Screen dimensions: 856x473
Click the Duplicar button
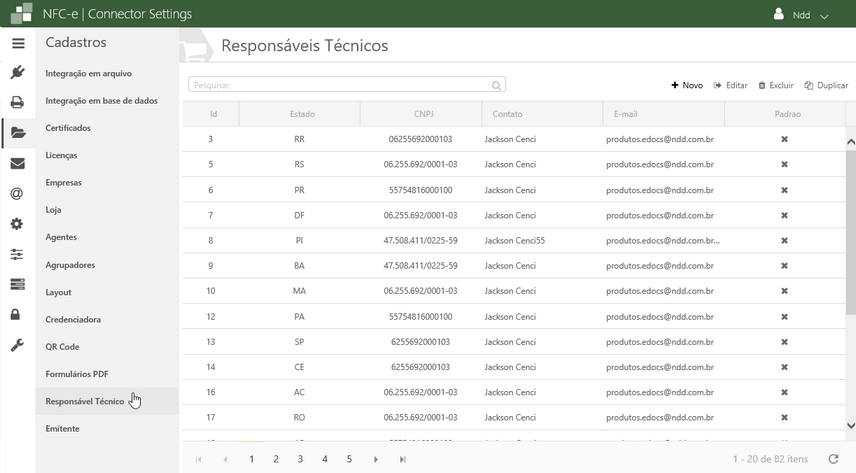click(826, 86)
